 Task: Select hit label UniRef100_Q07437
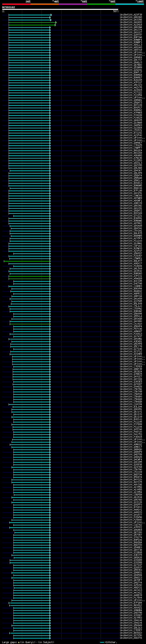[x=131, y=336]
